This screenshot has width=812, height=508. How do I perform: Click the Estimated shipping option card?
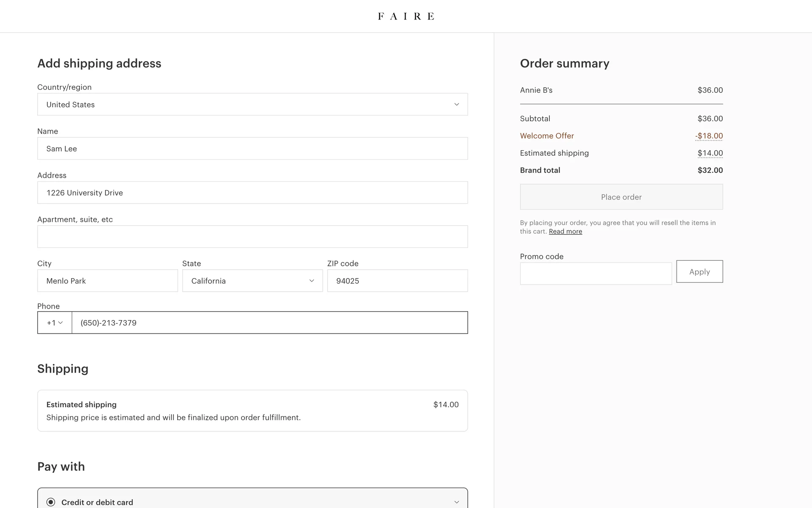point(252,411)
